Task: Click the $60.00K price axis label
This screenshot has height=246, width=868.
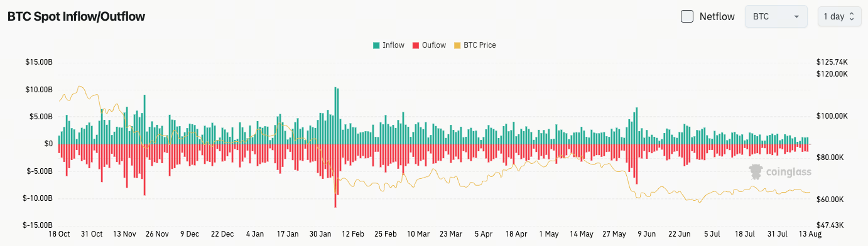Action: tap(830, 200)
